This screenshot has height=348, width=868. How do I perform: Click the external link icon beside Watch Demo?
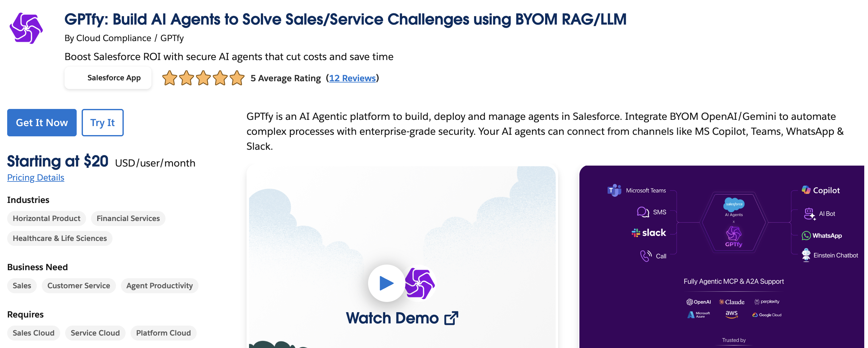(x=451, y=318)
